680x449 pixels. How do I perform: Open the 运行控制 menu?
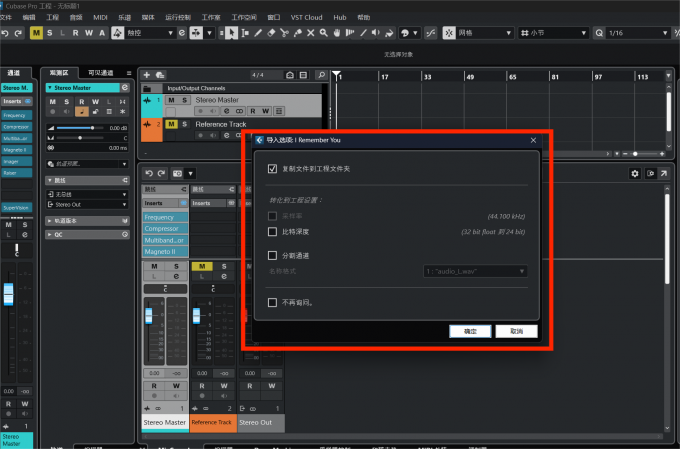[178, 17]
